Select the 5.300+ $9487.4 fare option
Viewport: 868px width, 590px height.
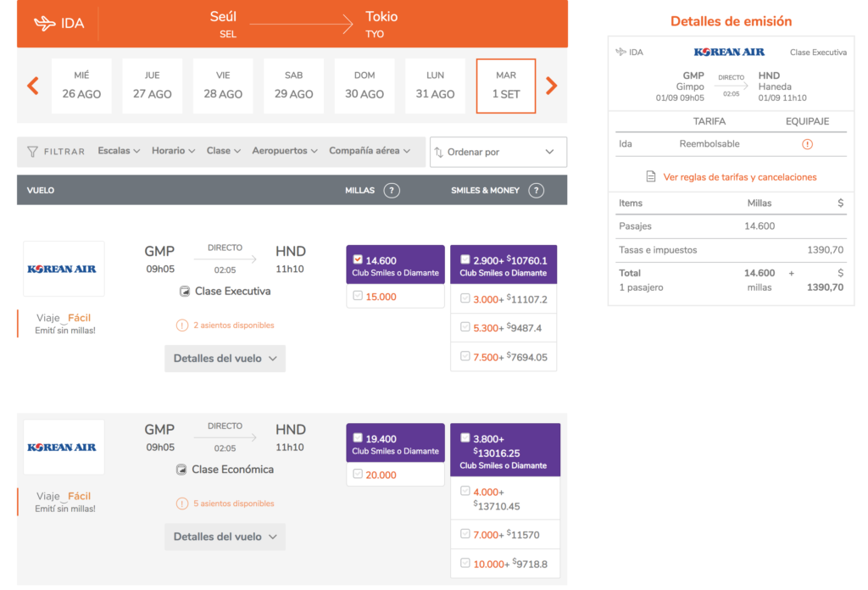click(x=465, y=327)
